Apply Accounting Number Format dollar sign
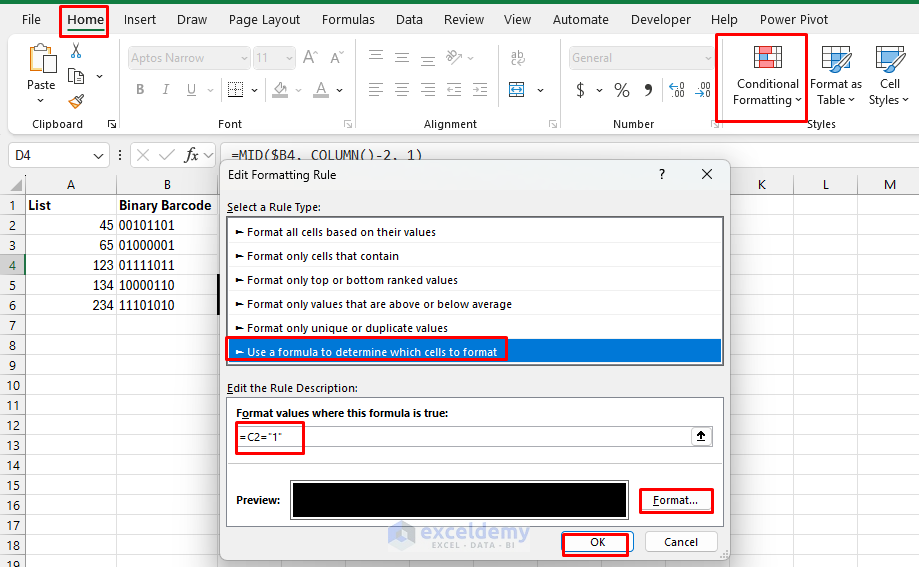Screen dimensions: 919x567 [580, 90]
